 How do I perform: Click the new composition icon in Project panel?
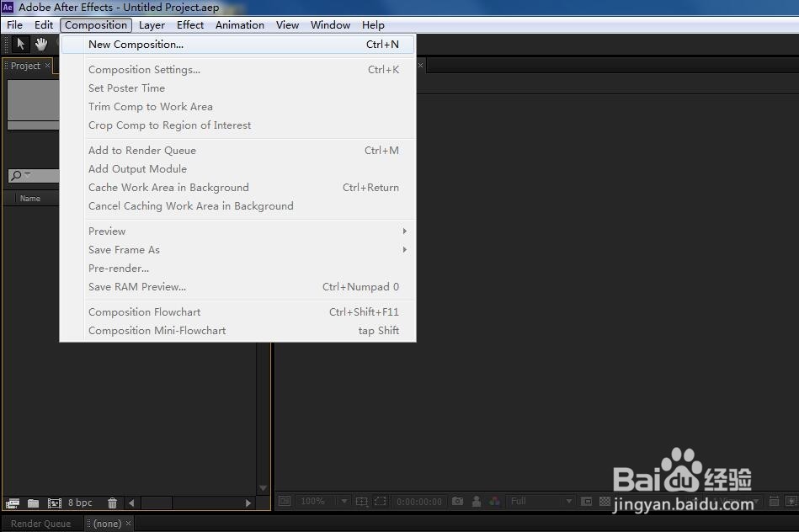[x=54, y=503]
